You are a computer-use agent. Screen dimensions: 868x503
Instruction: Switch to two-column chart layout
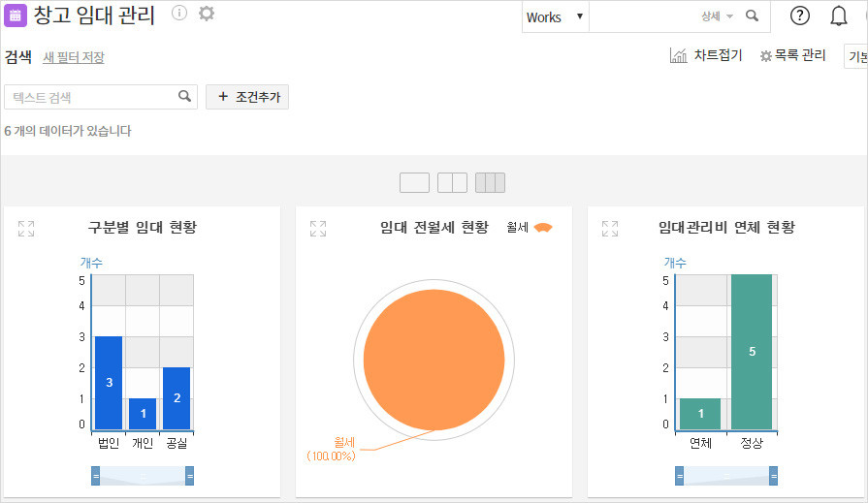click(452, 182)
